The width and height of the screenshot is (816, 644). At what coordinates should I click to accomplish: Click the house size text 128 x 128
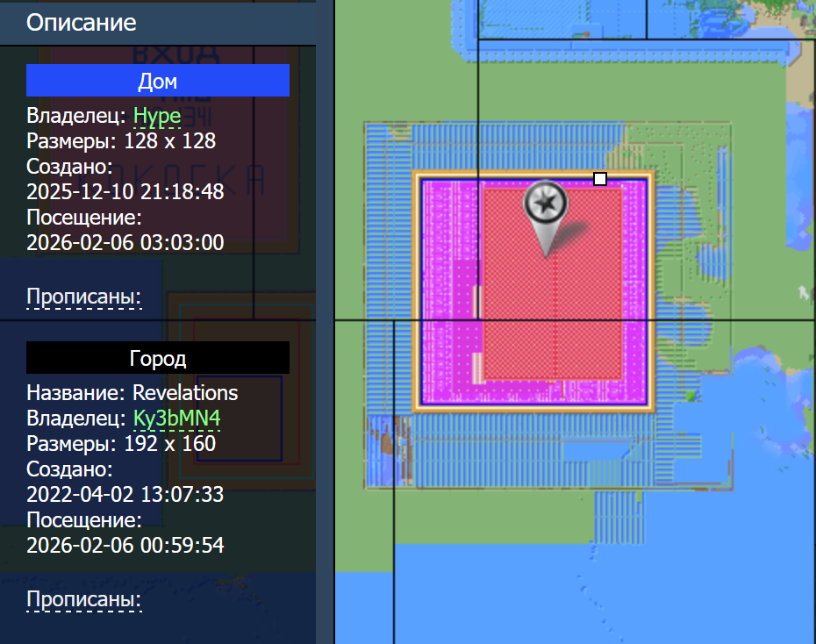point(169,140)
